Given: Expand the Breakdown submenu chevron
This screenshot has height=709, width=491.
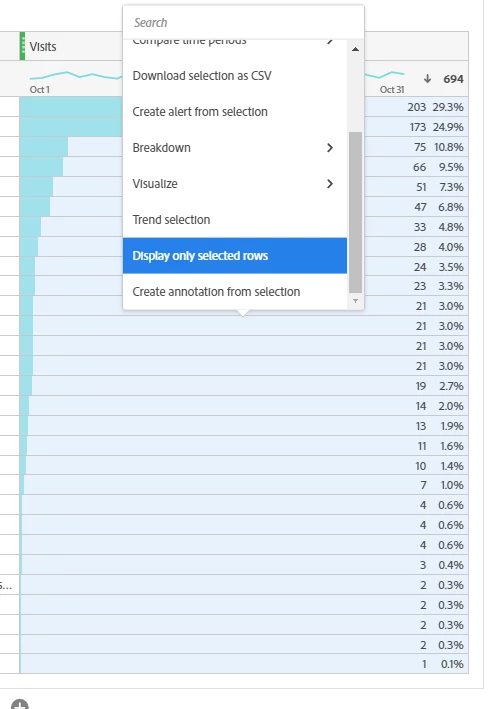Looking at the screenshot, I should 330,148.
